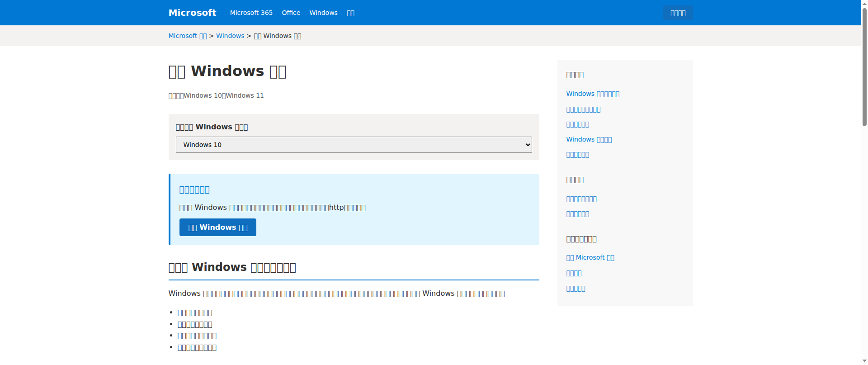This screenshot has height=365, width=868.
Task: Click the applies-to line mentioning "Windows 11"
Action: tap(216, 95)
